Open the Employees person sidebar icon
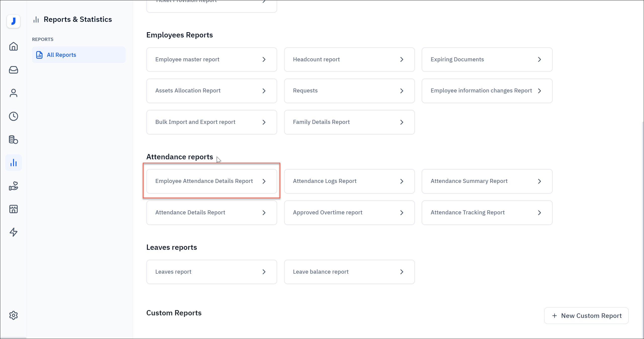 [14, 93]
